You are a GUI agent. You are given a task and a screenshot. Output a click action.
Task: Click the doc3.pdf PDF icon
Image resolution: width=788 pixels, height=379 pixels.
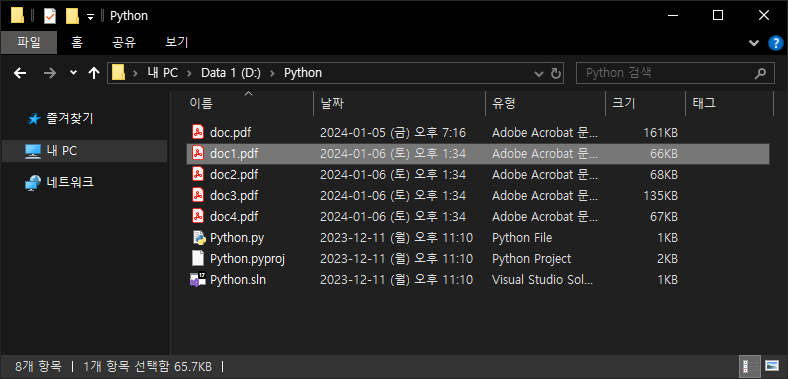[x=198, y=195]
